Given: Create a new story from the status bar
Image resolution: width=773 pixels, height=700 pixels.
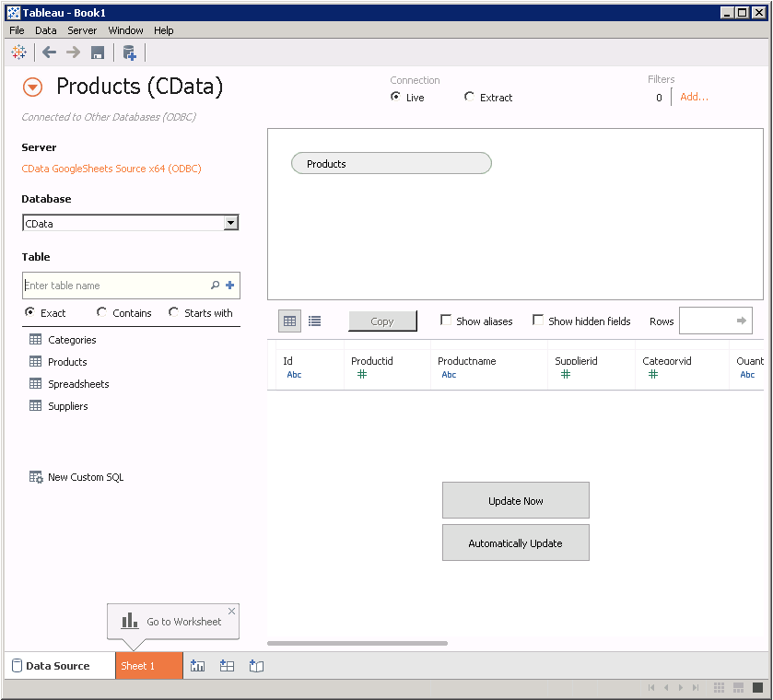Looking at the screenshot, I should click(x=256, y=665).
